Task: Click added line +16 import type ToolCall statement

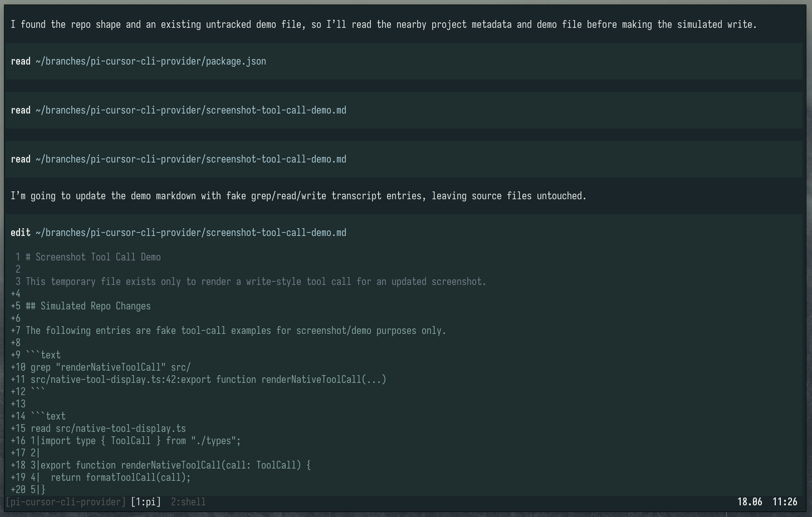Action: tap(126, 441)
